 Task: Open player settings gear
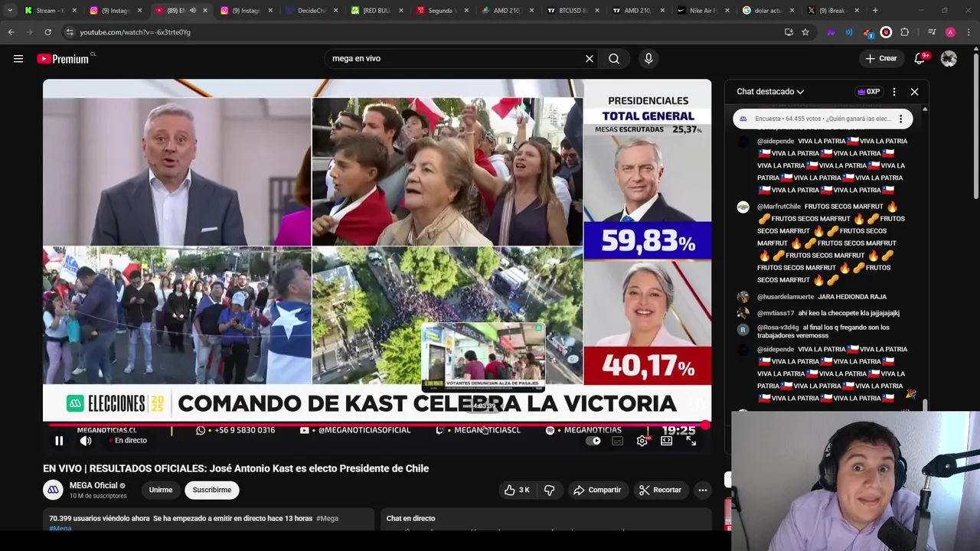pos(642,441)
